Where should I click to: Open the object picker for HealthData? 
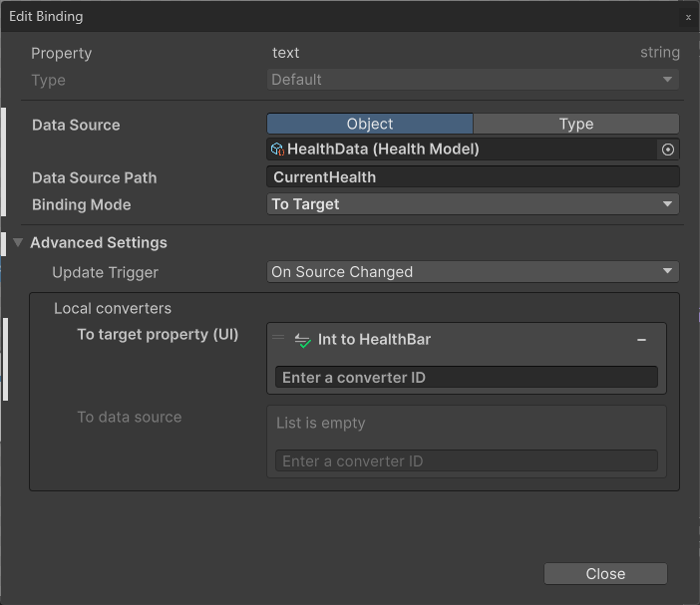[668, 150]
